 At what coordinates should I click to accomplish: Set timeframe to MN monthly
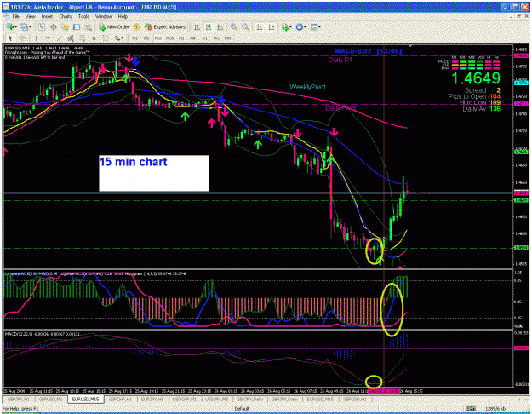[x=227, y=38]
